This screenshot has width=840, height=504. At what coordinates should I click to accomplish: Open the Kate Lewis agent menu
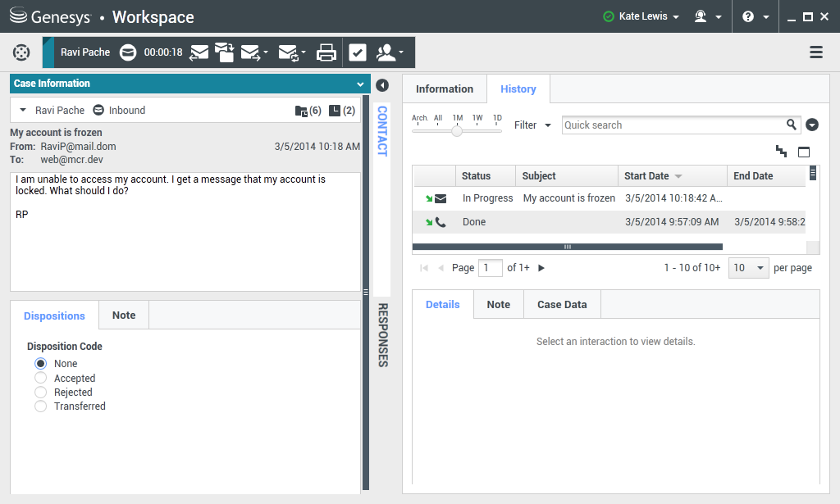click(x=641, y=16)
